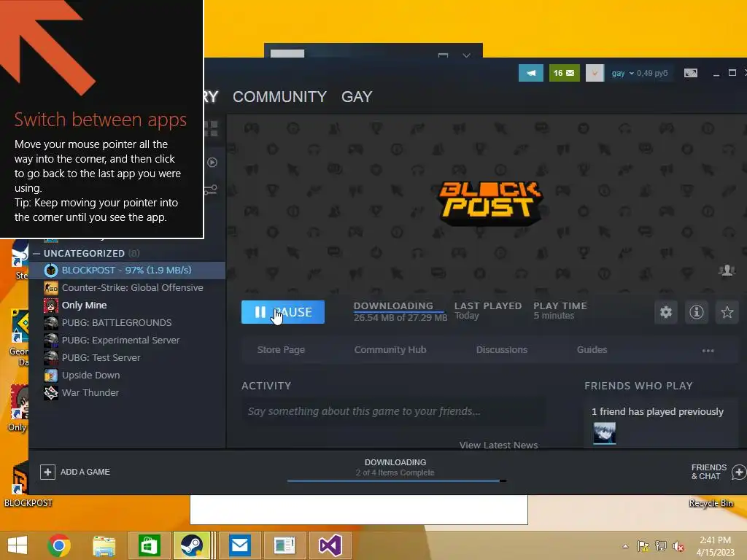The height and width of the screenshot is (560, 747).
Task: Open the COMMUNITY menu
Action: (279, 97)
